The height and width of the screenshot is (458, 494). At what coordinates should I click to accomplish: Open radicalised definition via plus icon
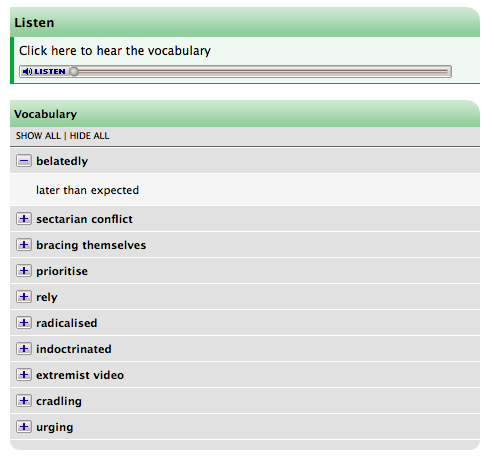tap(24, 323)
